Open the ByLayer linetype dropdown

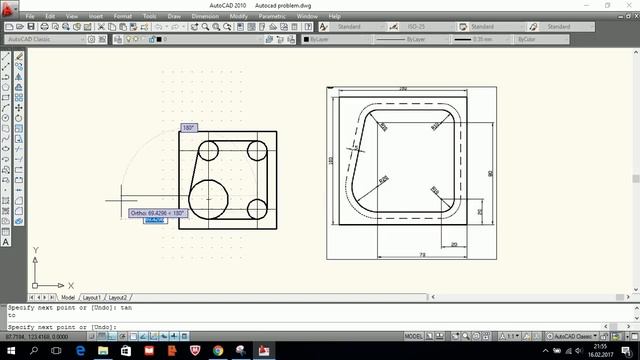[411, 39]
